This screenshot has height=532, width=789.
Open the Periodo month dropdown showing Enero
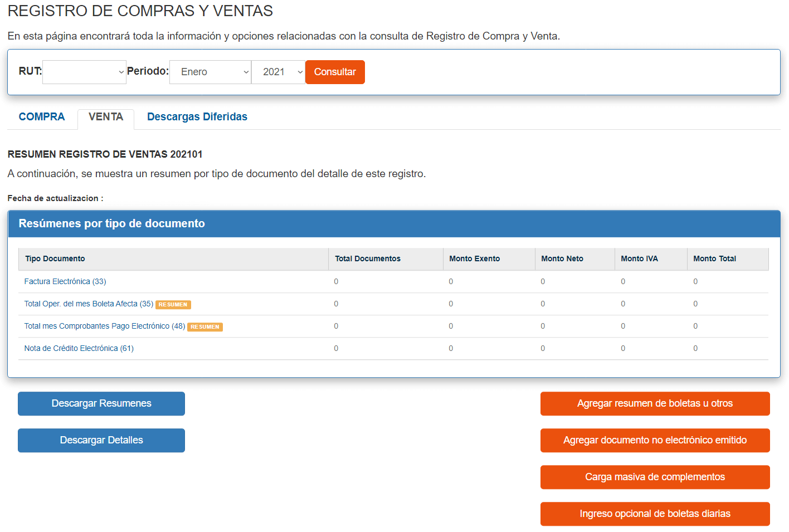click(x=210, y=72)
